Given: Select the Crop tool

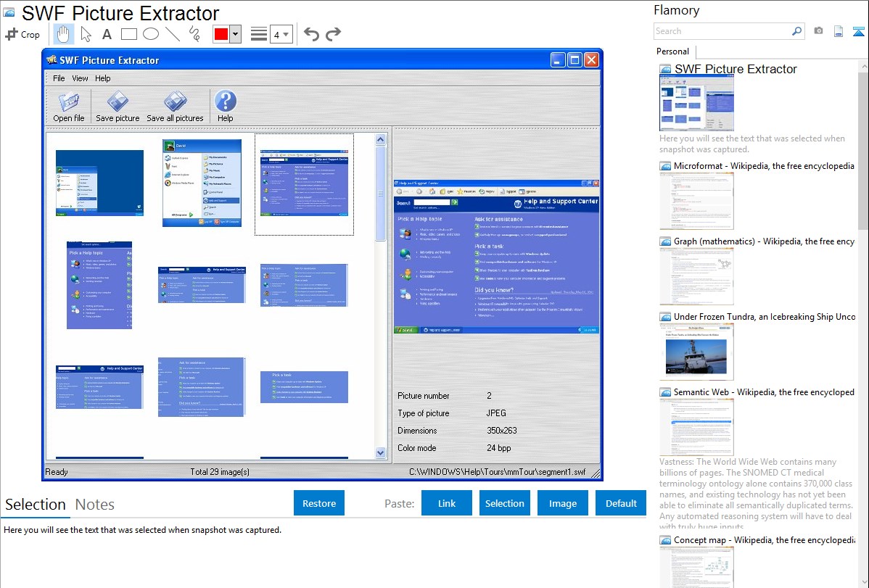Looking at the screenshot, I should (22, 34).
